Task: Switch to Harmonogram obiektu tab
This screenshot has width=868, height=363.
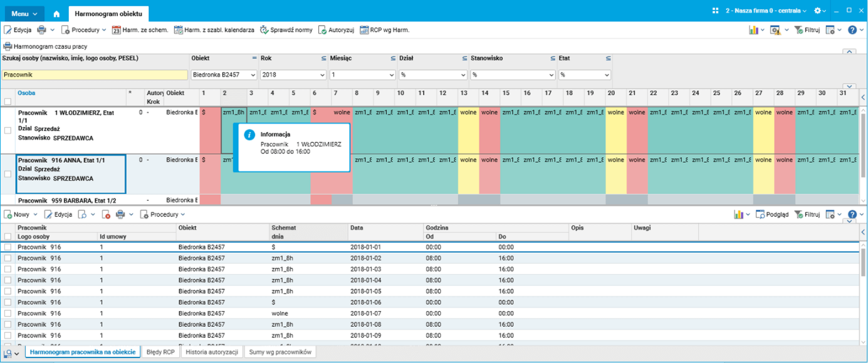Action: [x=108, y=13]
